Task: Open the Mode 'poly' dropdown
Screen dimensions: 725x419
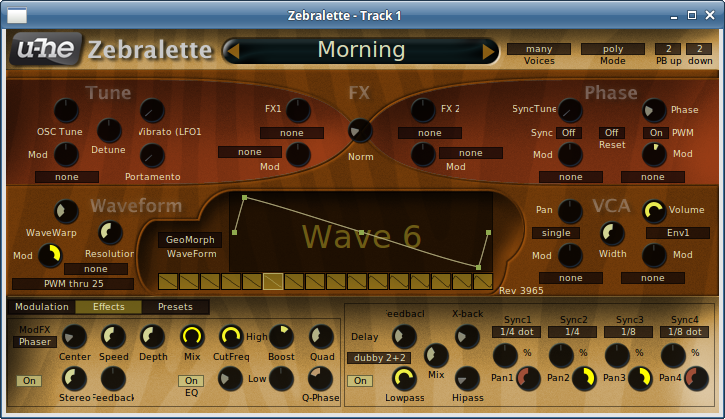Action: (x=613, y=49)
